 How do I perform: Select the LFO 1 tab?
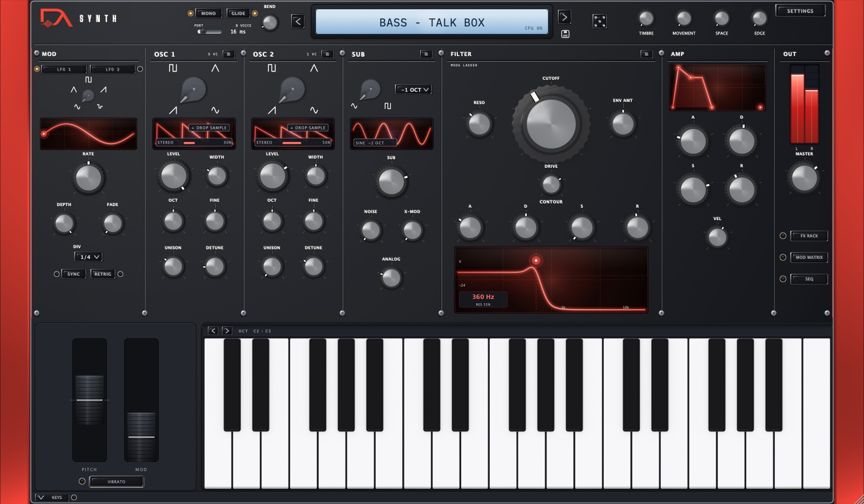pos(64,69)
